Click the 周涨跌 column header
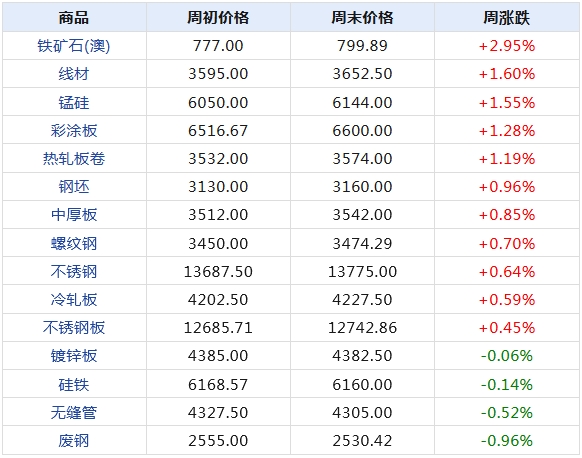The image size is (582, 458). pyautogui.click(x=507, y=18)
